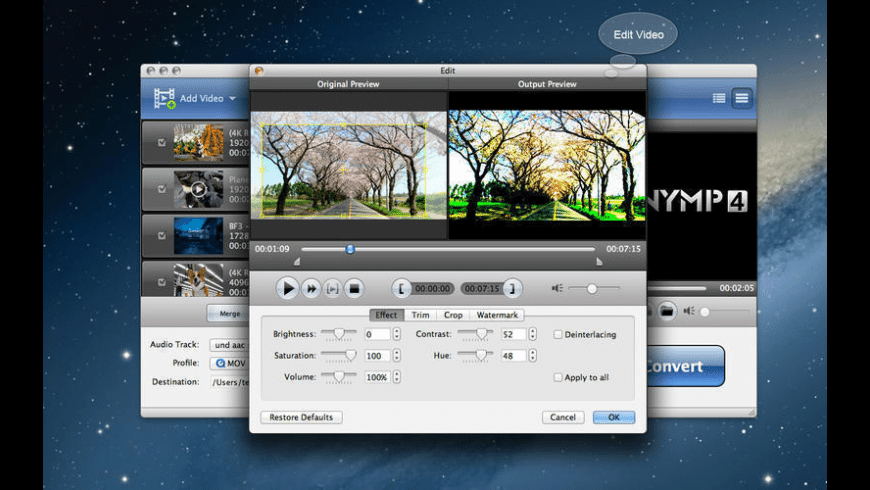The height and width of the screenshot is (490, 870).
Task: Click the Volume percentage stepper
Action: [396, 377]
